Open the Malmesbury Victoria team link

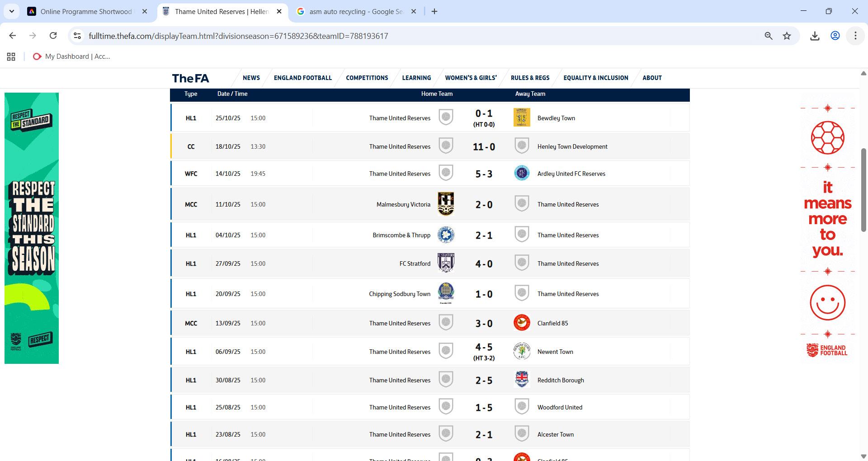(403, 204)
